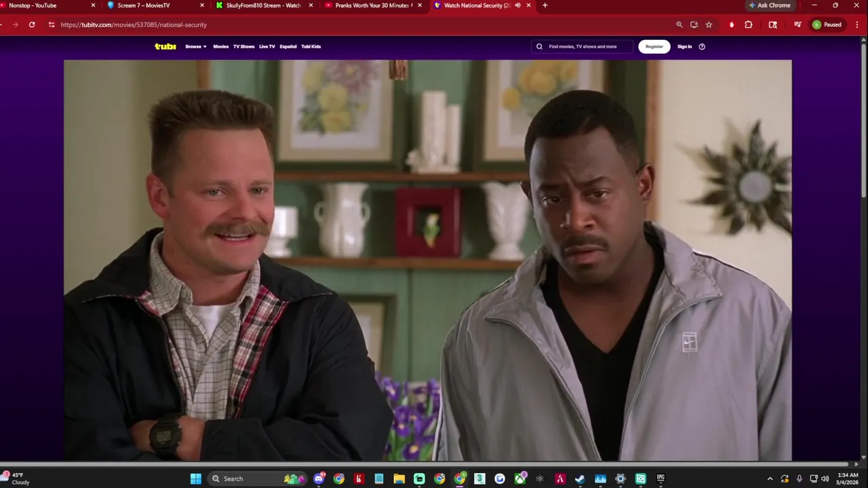Open Steam from the taskbar
This screenshot has width=868, height=488.
[x=580, y=479]
